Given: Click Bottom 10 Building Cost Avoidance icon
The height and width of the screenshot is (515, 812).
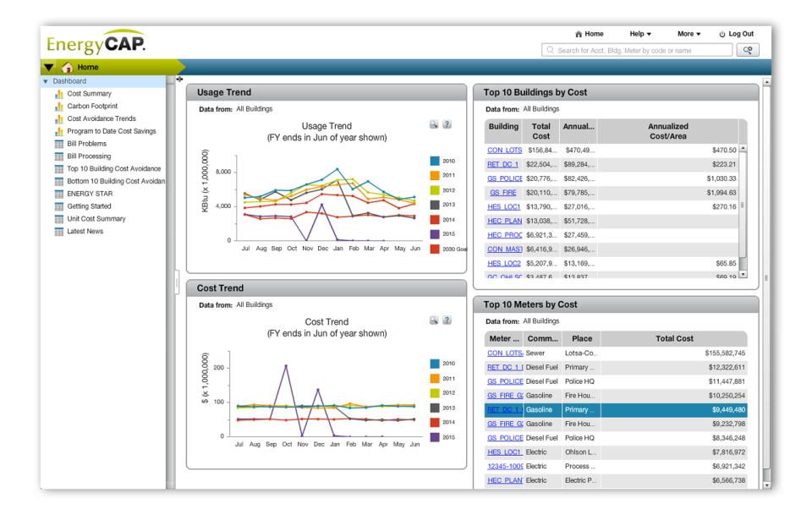Looking at the screenshot, I should point(59,182).
